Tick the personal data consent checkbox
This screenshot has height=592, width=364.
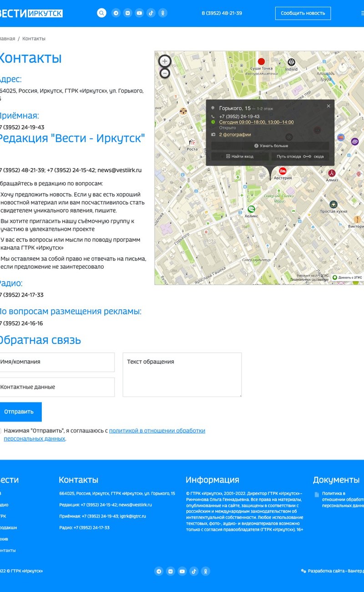0,430
